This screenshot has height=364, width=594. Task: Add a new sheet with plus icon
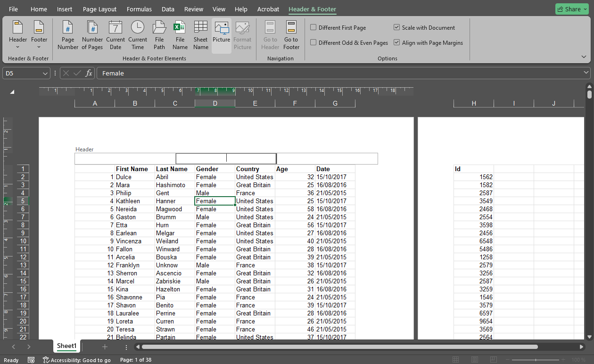(x=105, y=347)
